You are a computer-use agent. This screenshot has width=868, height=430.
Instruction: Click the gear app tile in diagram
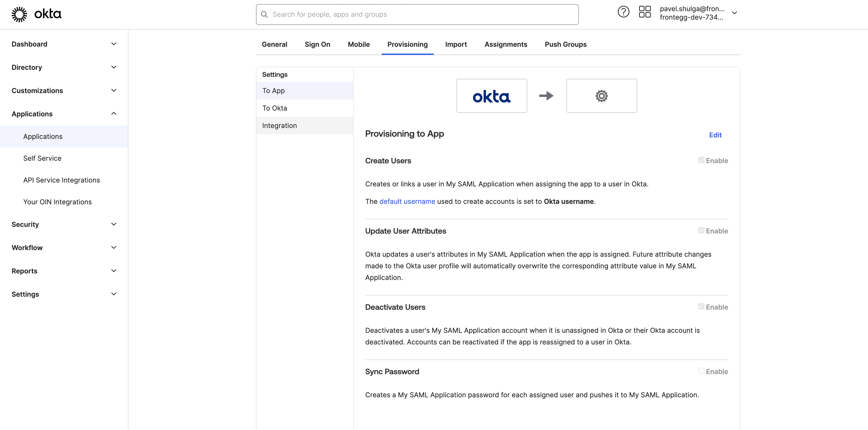pyautogui.click(x=601, y=96)
